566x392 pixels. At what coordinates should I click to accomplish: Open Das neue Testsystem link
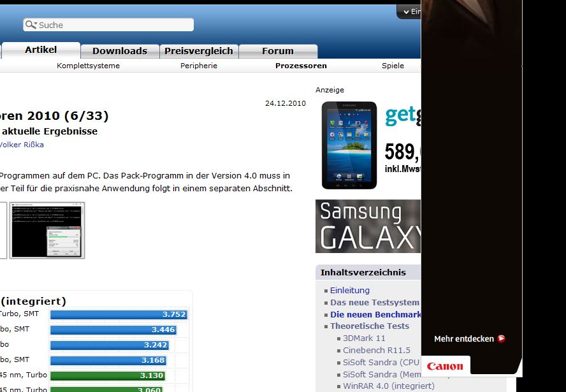tap(375, 303)
